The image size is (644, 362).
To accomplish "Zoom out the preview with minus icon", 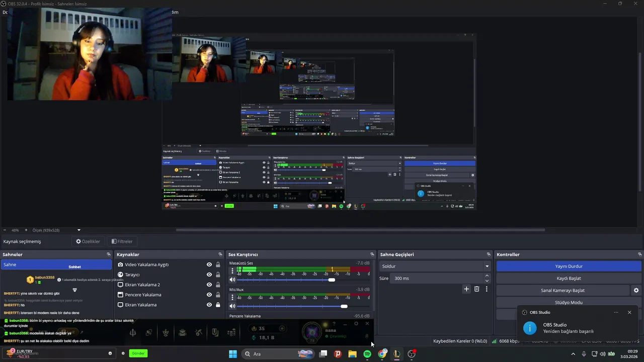I will pos(5,230).
